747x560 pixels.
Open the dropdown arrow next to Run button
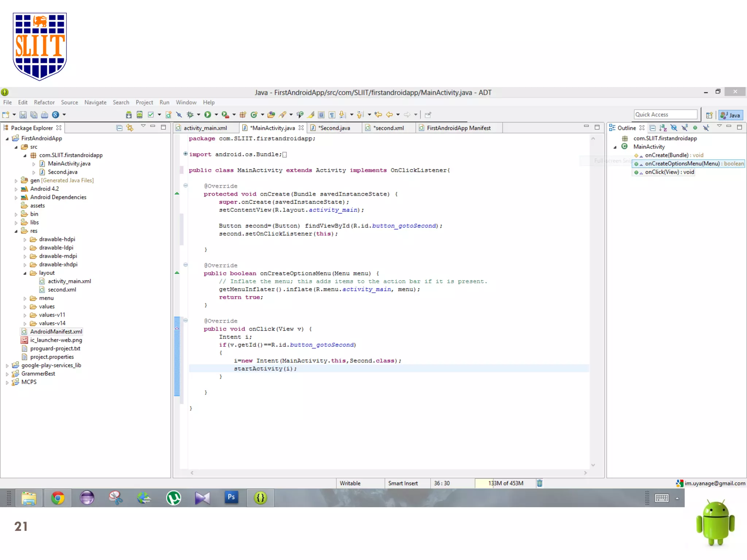[216, 115]
